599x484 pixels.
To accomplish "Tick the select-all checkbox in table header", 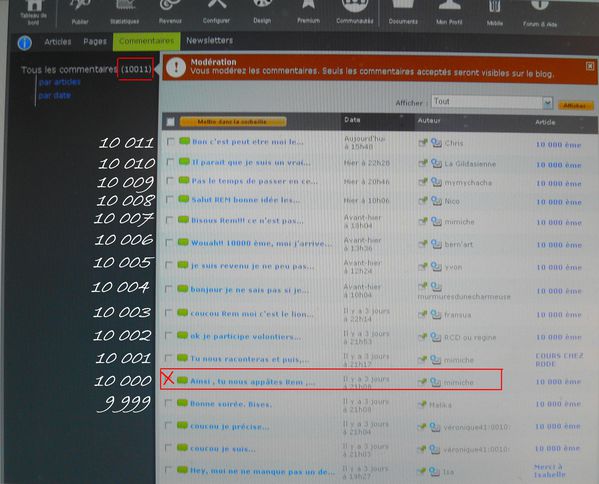I will 170,121.
